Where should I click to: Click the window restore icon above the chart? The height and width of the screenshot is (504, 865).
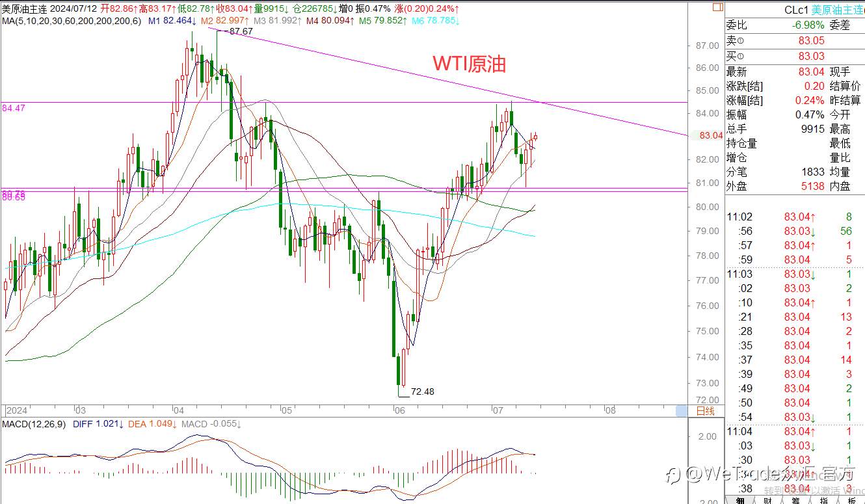click(x=717, y=8)
